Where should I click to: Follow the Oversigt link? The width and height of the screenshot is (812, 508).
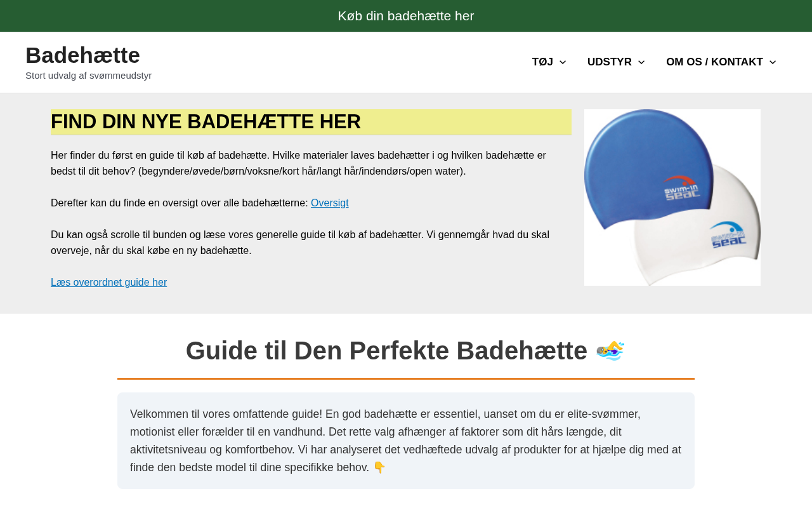[x=330, y=203]
